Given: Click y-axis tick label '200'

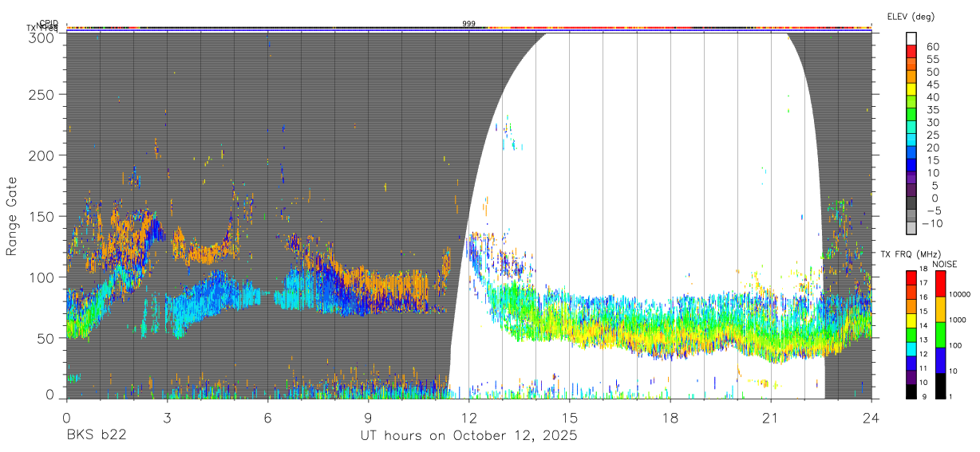Looking at the screenshot, I should pyautogui.click(x=42, y=155).
